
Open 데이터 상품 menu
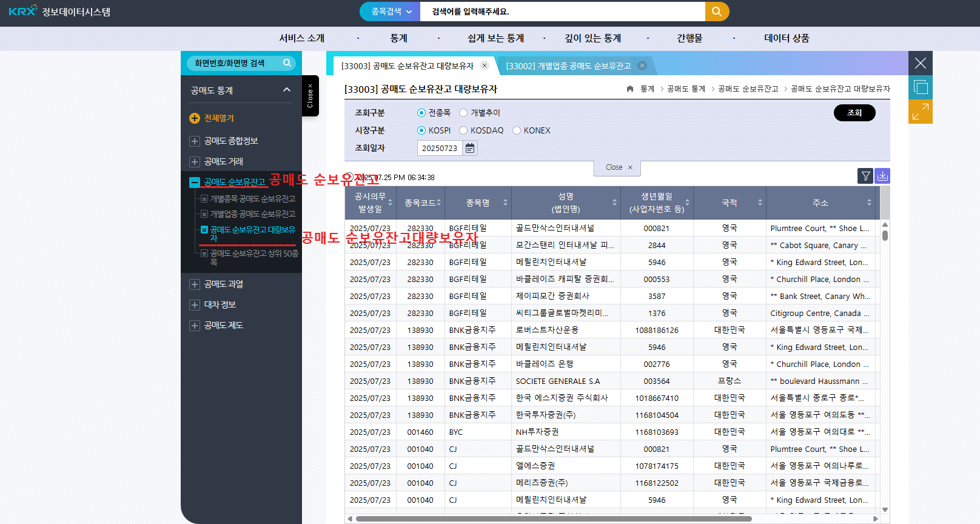[x=787, y=38]
